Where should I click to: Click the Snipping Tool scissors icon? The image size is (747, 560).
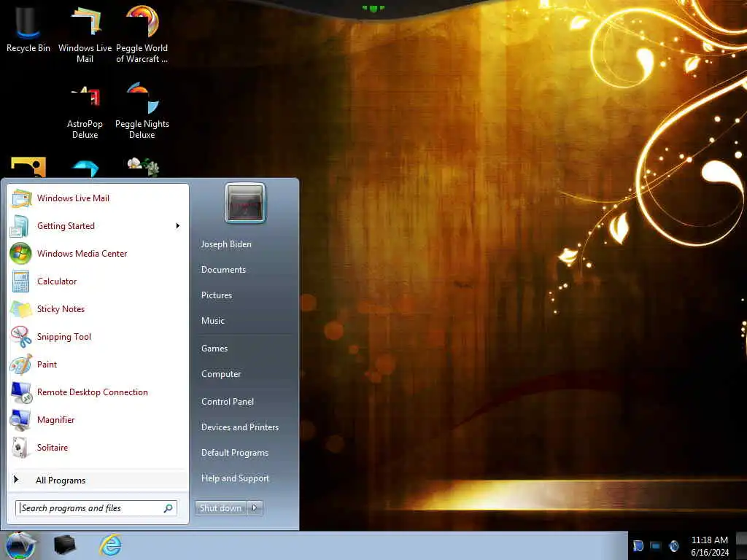coord(20,337)
